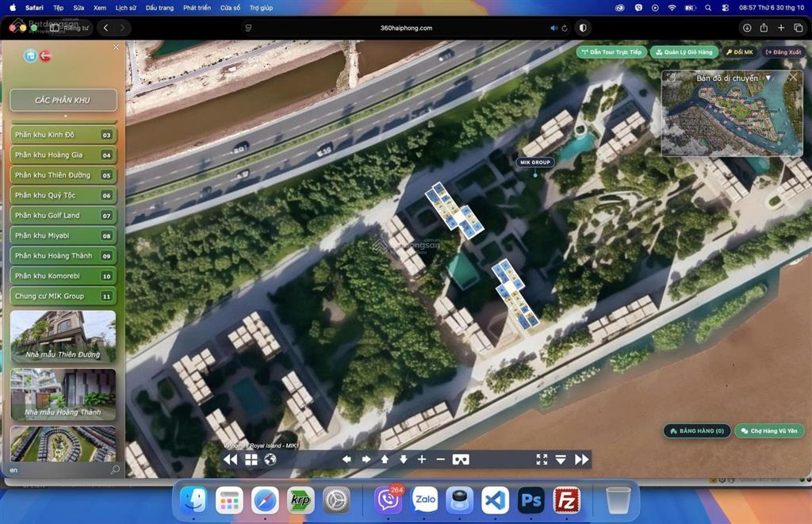The height and width of the screenshot is (524, 812).
Task: Zoom out with the minus icon
Action: click(440, 459)
